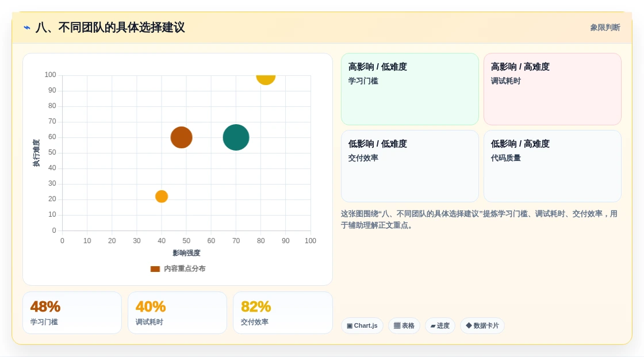Screen dimensions: 644x357
Task: Click the 82% percentage value
Action: pyautogui.click(x=256, y=306)
